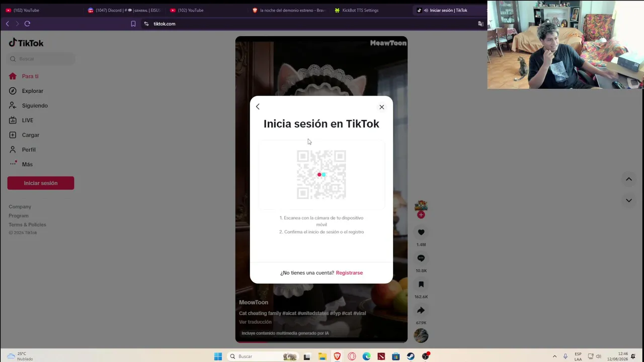Go to previous video with up chevron

(629, 179)
